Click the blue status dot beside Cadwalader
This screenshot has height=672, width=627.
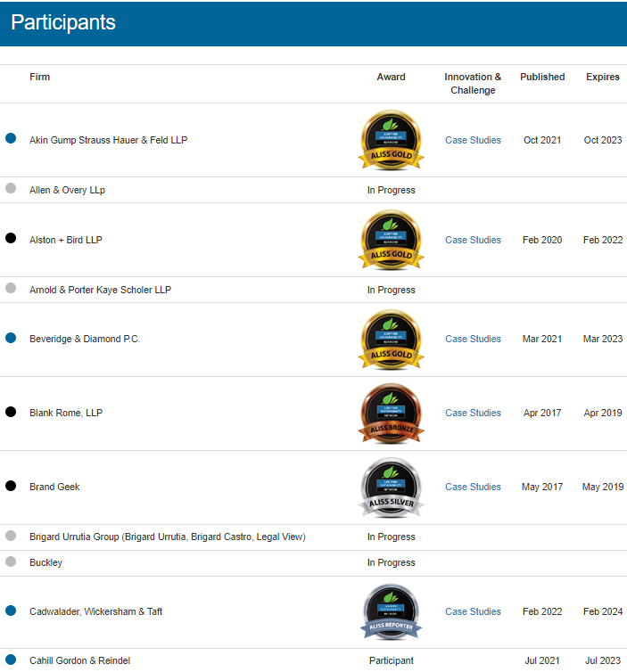11,611
